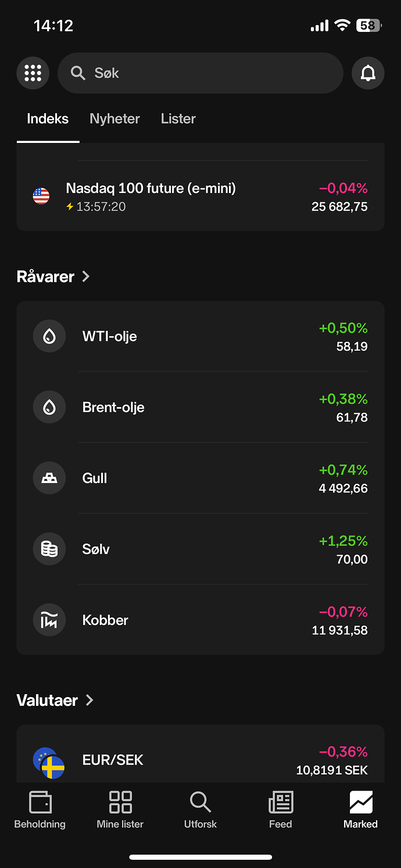The height and width of the screenshot is (868, 401).
Task: Expand the Råvarer section chevron
Action: (x=86, y=276)
